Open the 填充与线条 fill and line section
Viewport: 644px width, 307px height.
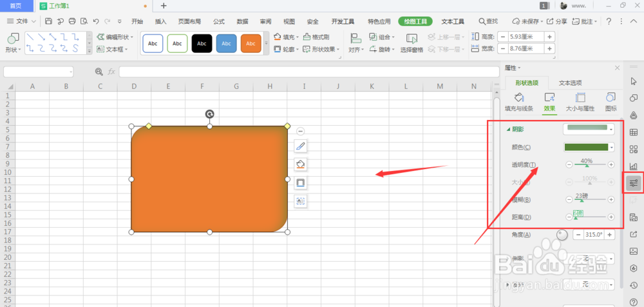click(518, 103)
